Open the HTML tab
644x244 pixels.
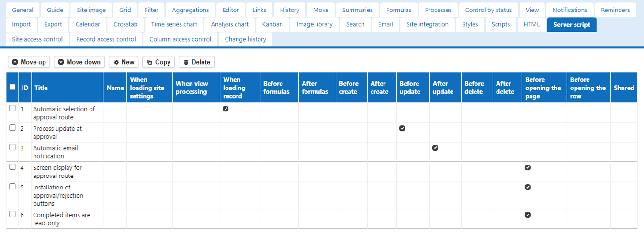click(x=531, y=24)
